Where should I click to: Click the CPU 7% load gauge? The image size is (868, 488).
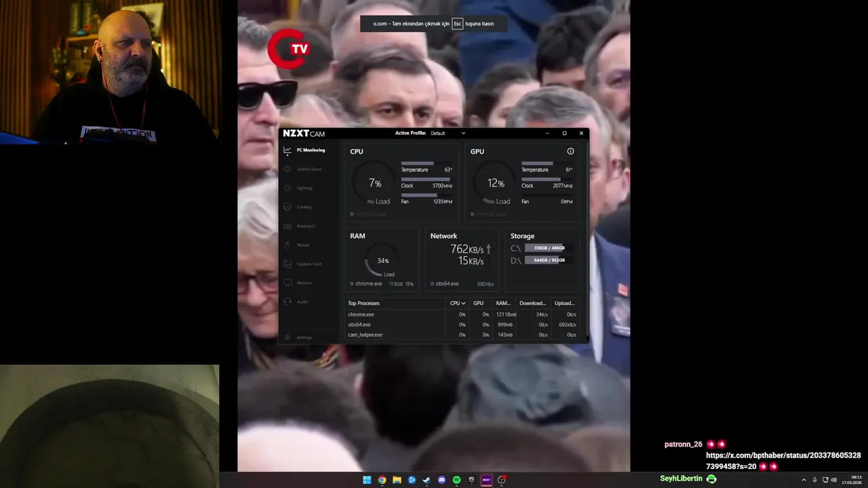pos(374,184)
